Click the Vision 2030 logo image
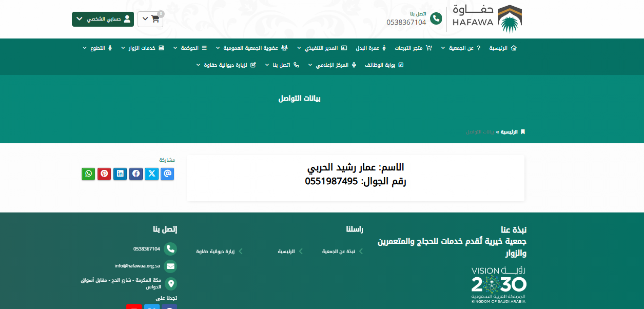The image size is (644, 309). click(x=499, y=285)
